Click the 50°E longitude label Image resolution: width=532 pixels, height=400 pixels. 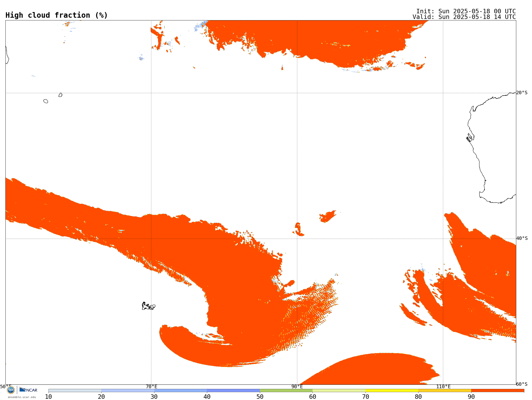[6, 387]
